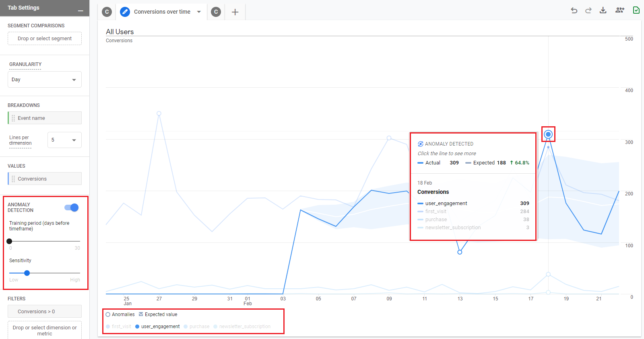The image size is (644, 339).
Task: Click the newsletter_subscription row in the tooltip
Action: (x=473, y=228)
